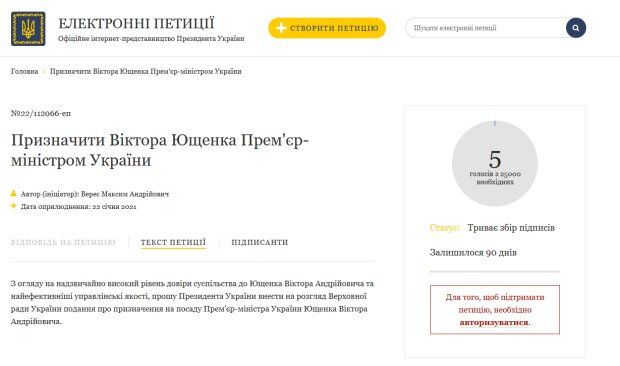Open the Створити петицію button
Image resolution: width=620 pixels, height=366 pixels.
click(x=327, y=28)
